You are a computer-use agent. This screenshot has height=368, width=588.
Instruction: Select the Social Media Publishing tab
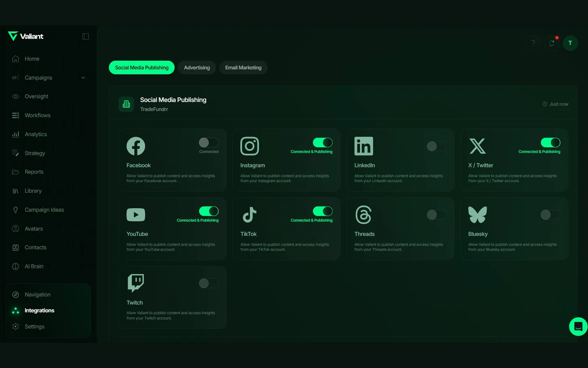coord(142,68)
